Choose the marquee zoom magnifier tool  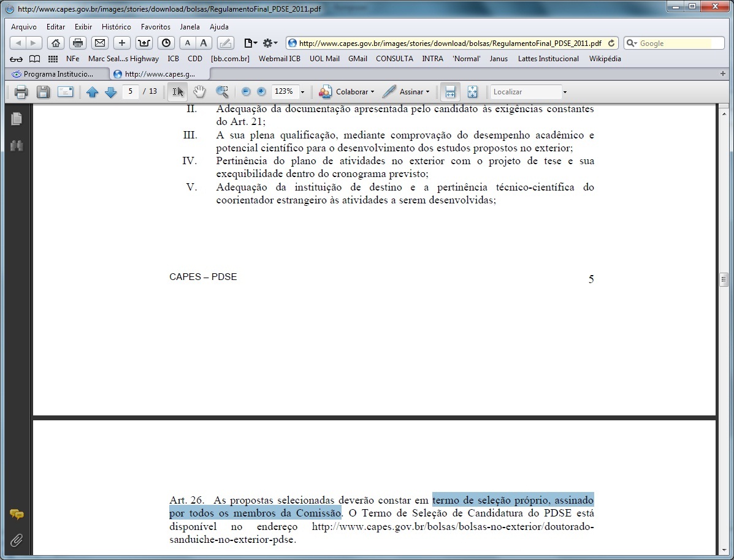tap(223, 92)
